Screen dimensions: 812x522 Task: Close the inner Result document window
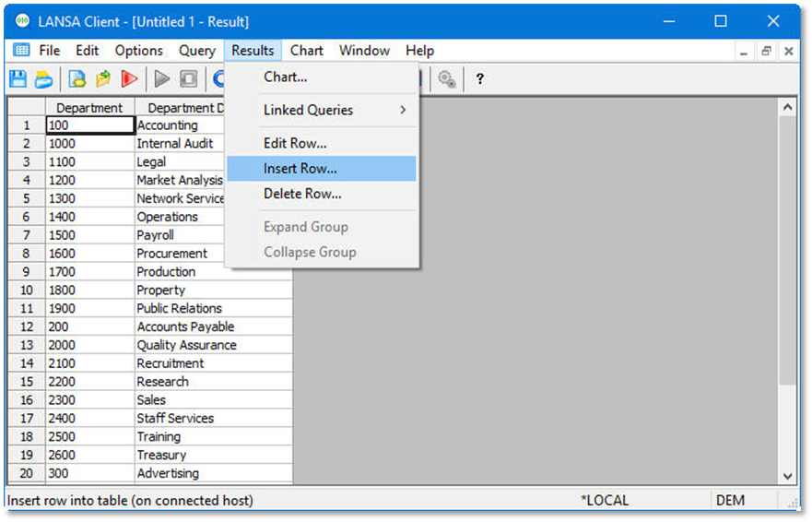coord(789,52)
